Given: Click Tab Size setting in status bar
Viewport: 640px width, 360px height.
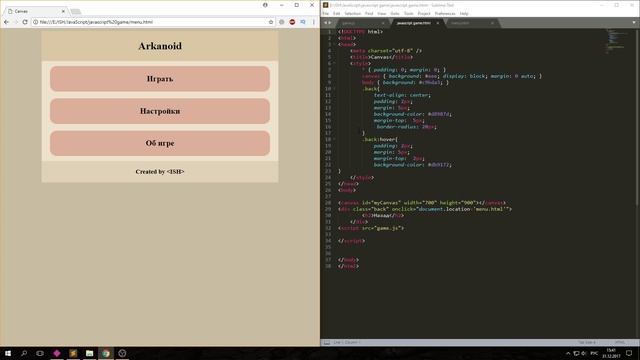Looking at the screenshot, I should coord(587,342).
